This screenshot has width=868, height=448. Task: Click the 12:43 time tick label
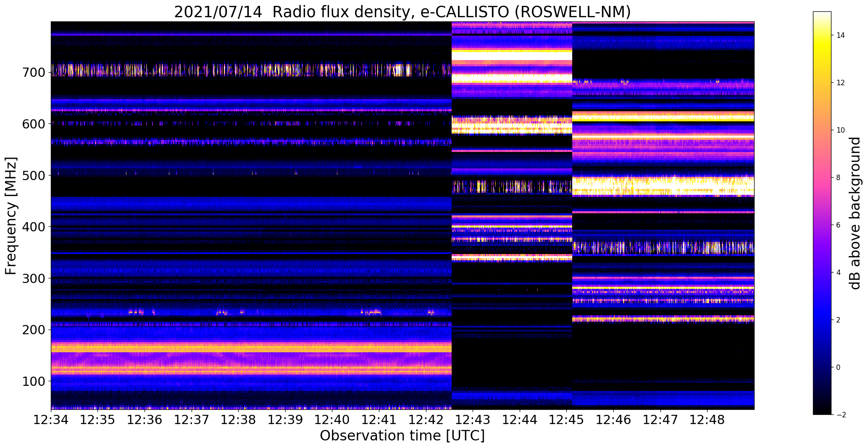[473, 420]
